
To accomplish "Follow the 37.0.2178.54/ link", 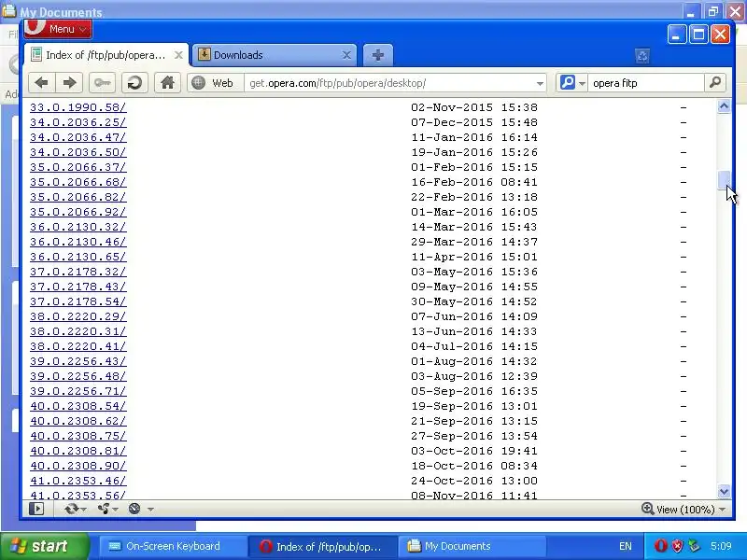I will [x=78, y=301].
